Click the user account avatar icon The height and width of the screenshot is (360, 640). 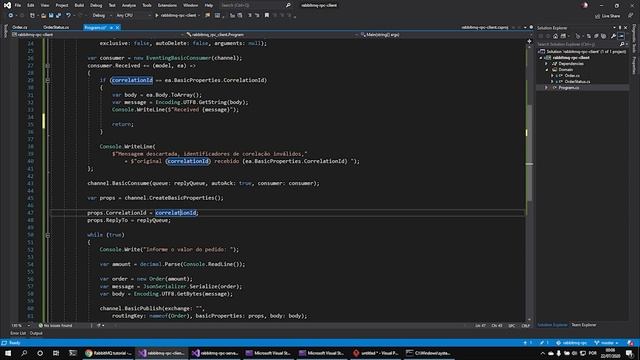(585, 5)
